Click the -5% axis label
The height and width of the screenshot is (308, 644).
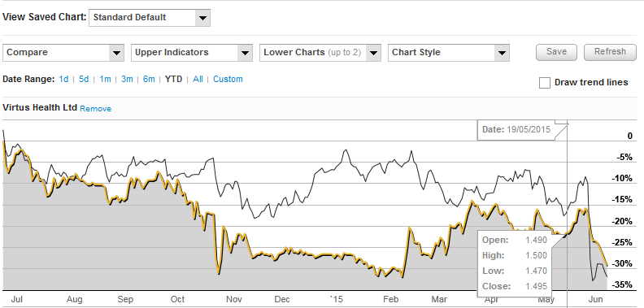point(625,157)
